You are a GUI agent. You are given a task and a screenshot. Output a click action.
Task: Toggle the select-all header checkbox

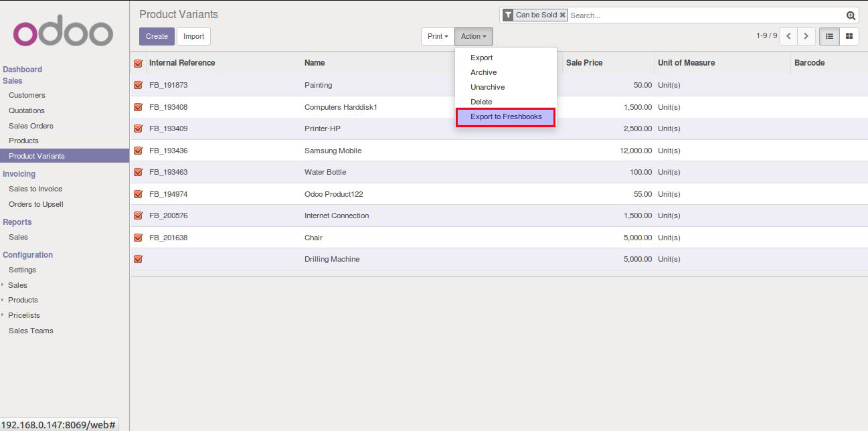[138, 63]
